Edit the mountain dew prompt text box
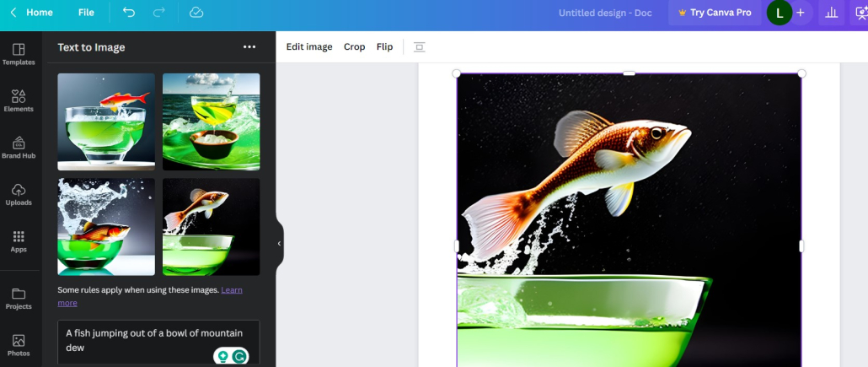 pos(158,342)
